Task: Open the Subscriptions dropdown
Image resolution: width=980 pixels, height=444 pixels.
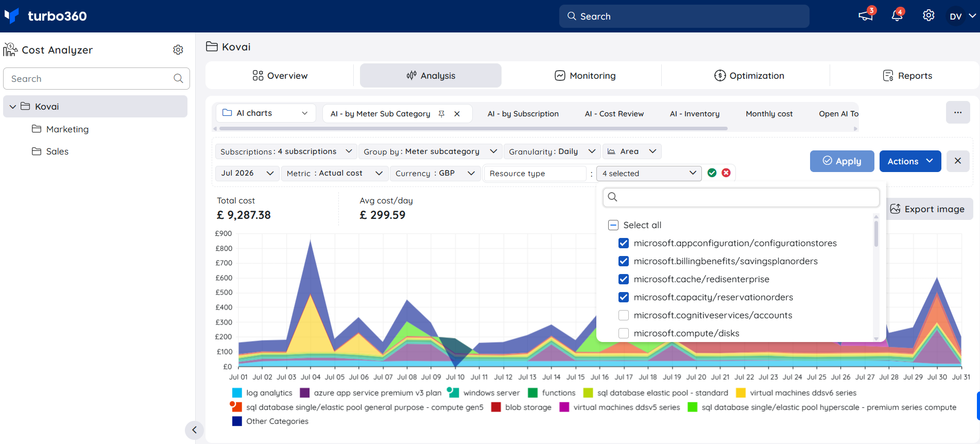Action: tap(286, 151)
